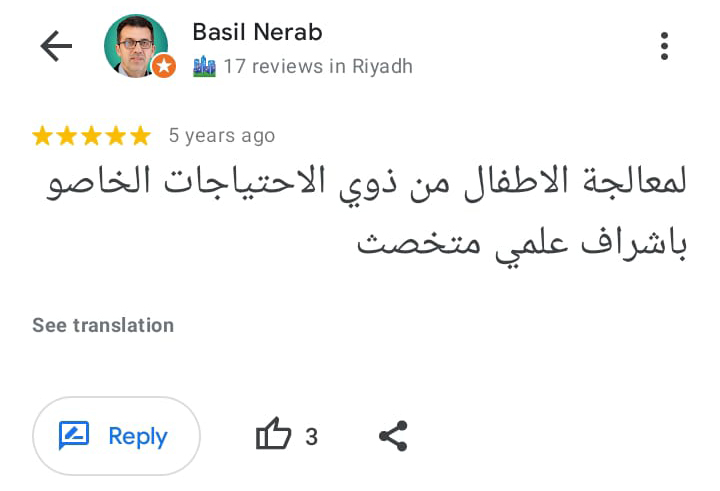
Task: Tap See translation
Action: pos(103,325)
